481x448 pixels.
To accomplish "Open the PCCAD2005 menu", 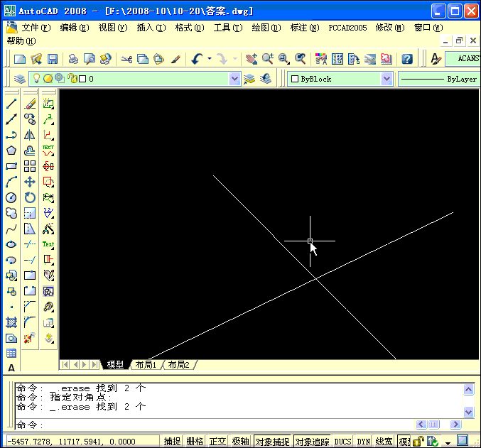I will (x=347, y=28).
